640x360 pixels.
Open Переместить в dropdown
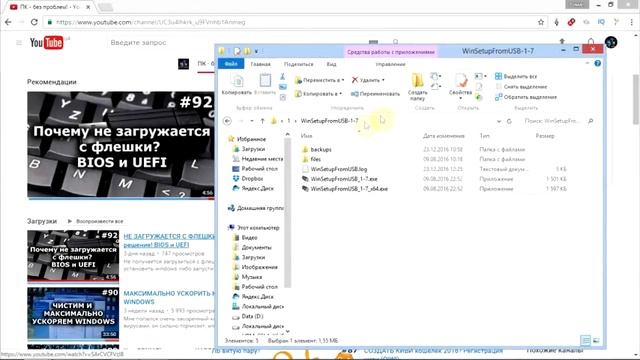(x=320, y=80)
